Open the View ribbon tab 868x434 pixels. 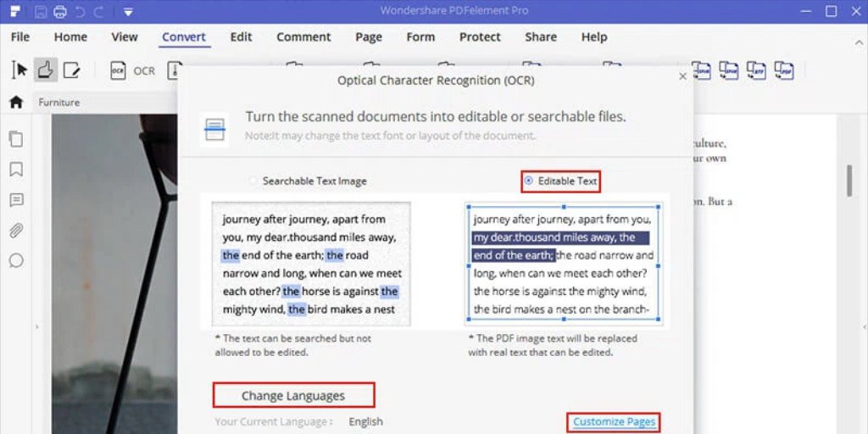[x=124, y=37]
